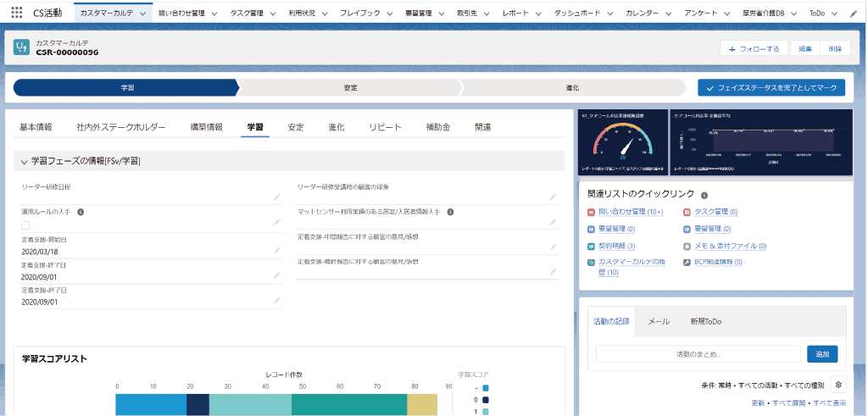Edit リーダー研修受講時の顧客の印象 pencil icon
The image size is (868, 416).
click(553, 197)
